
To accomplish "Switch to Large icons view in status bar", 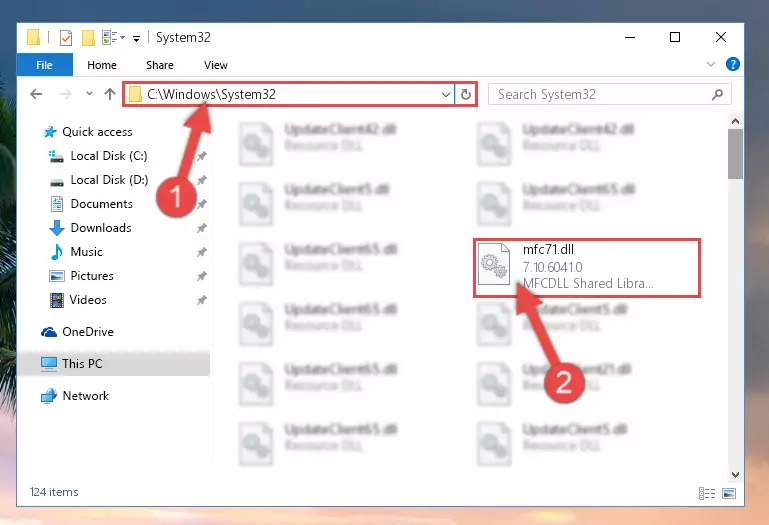I will point(729,494).
